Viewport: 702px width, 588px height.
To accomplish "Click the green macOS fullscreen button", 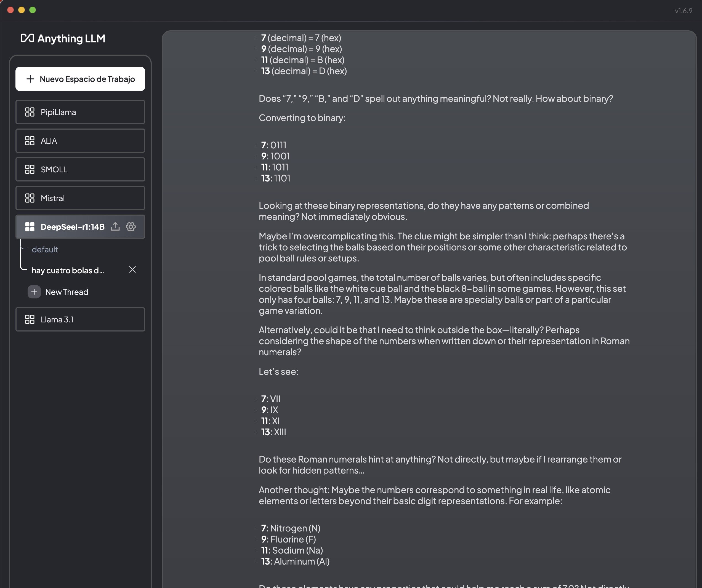I will click(33, 10).
